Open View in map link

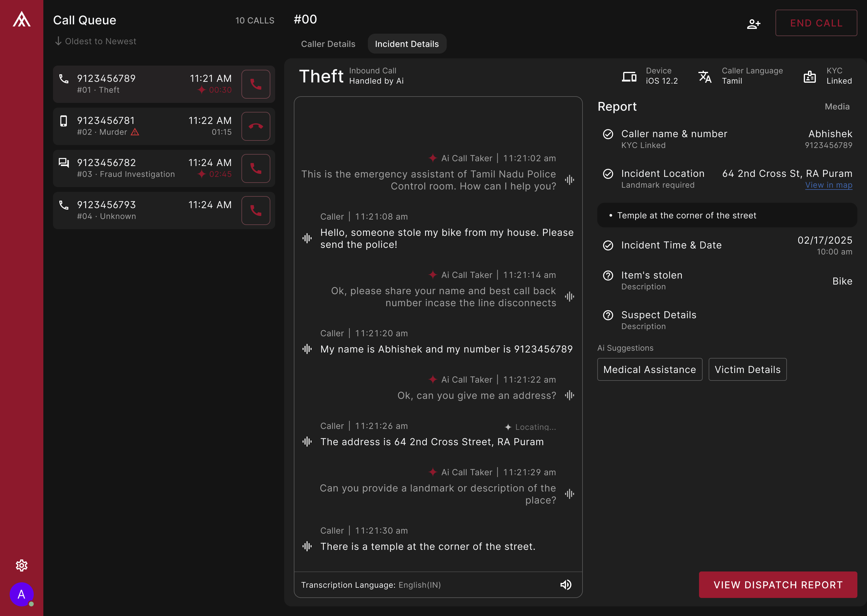[x=828, y=185]
